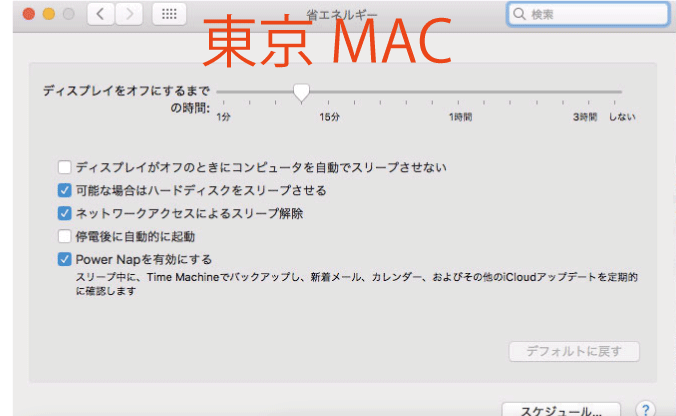Image resolution: width=676 pixels, height=416 pixels.
Task: Open help with the question mark button
Action: click(x=645, y=409)
